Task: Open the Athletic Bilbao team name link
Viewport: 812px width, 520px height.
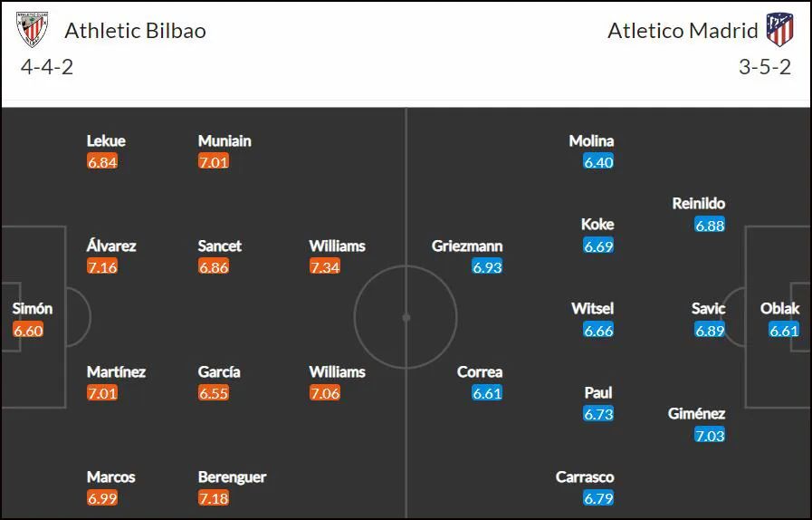Action: coord(135,31)
